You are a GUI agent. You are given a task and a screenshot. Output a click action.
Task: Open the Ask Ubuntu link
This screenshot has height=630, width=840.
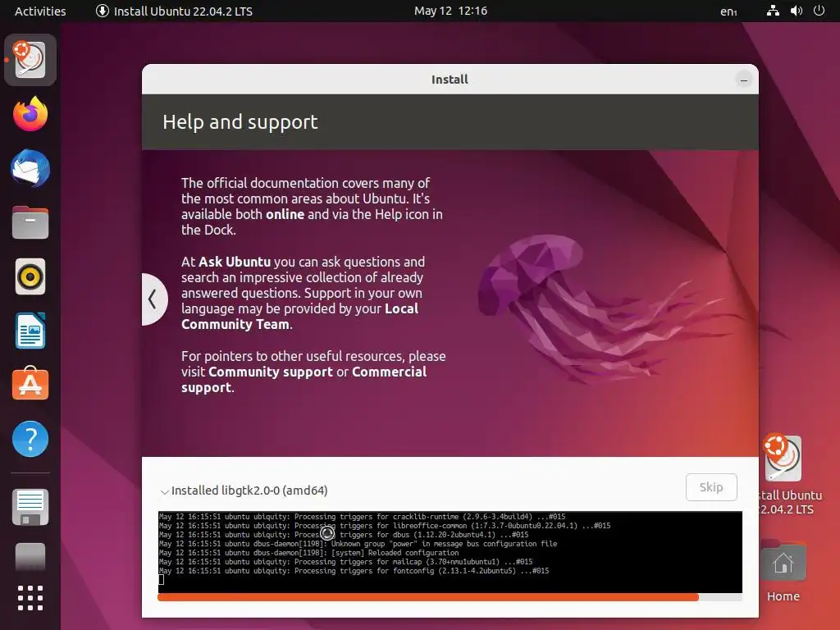click(234, 262)
